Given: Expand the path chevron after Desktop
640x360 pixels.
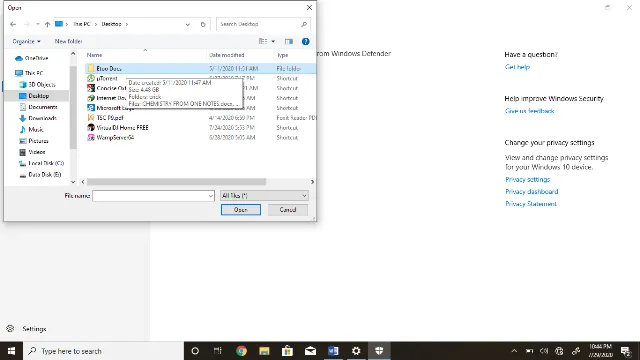Looking at the screenshot, I should point(127,24).
